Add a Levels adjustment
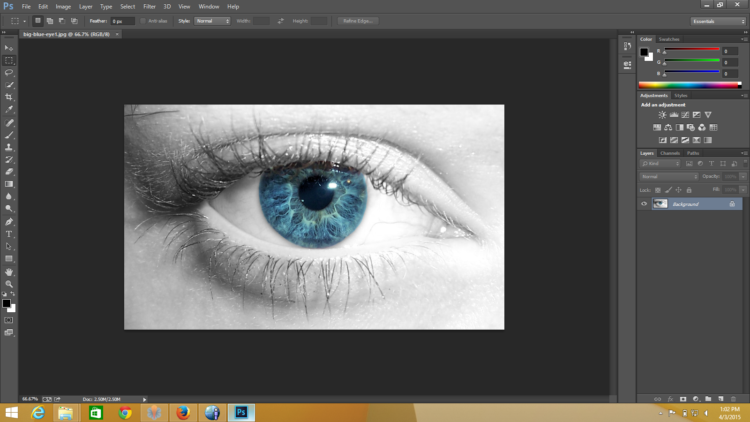The width and height of the screenshot is (750, 422). (x=673, y=115)
